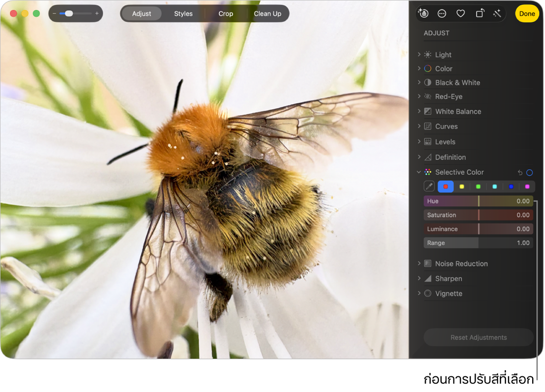Select the yellow color swatch in Selective Color

click(462, 186)
